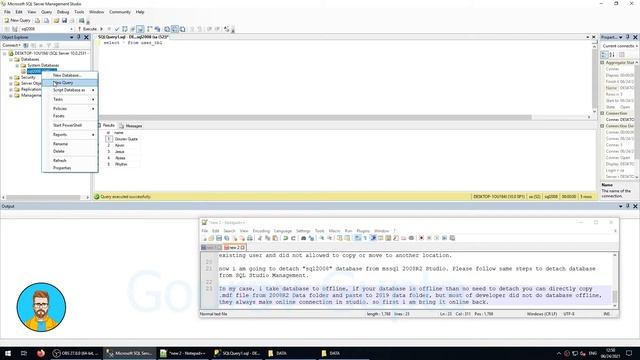Screen dimensions: 640x360
Task: Choose Start PowerShell from the context menu
Action: tap(70, 125)
